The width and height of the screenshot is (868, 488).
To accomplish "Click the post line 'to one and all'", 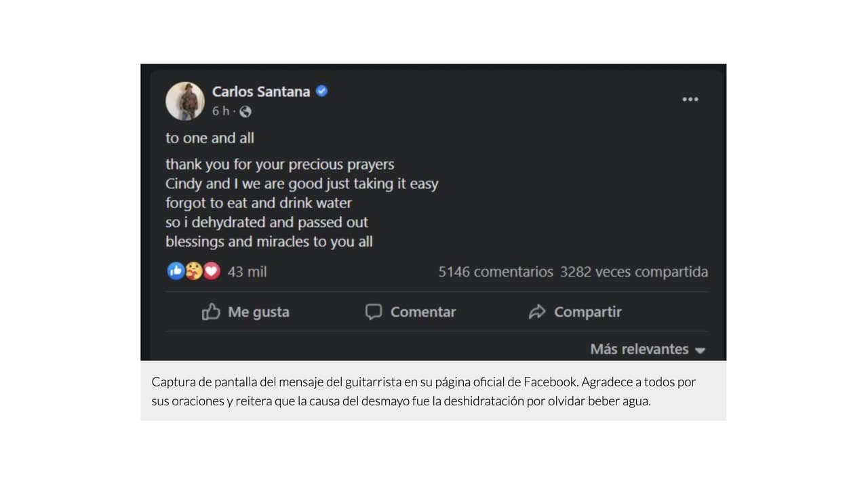I will coord(210,138).
